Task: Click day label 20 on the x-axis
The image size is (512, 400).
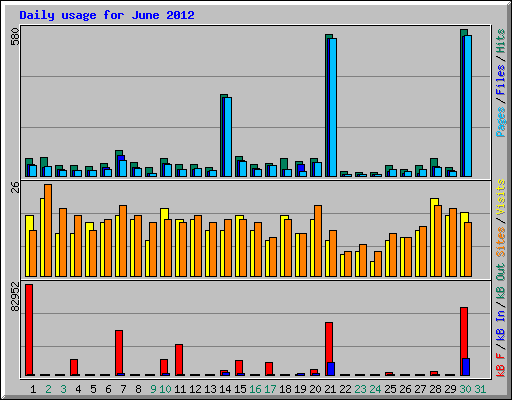Action: point(315,389)
